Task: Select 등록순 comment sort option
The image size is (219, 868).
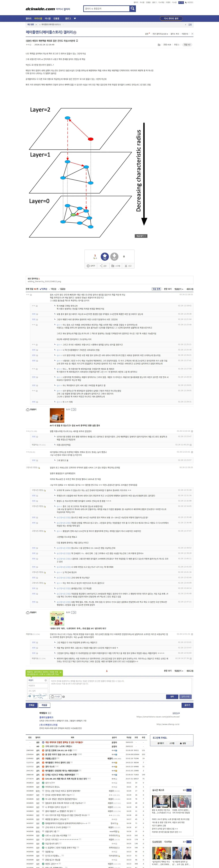Action: 44,289
